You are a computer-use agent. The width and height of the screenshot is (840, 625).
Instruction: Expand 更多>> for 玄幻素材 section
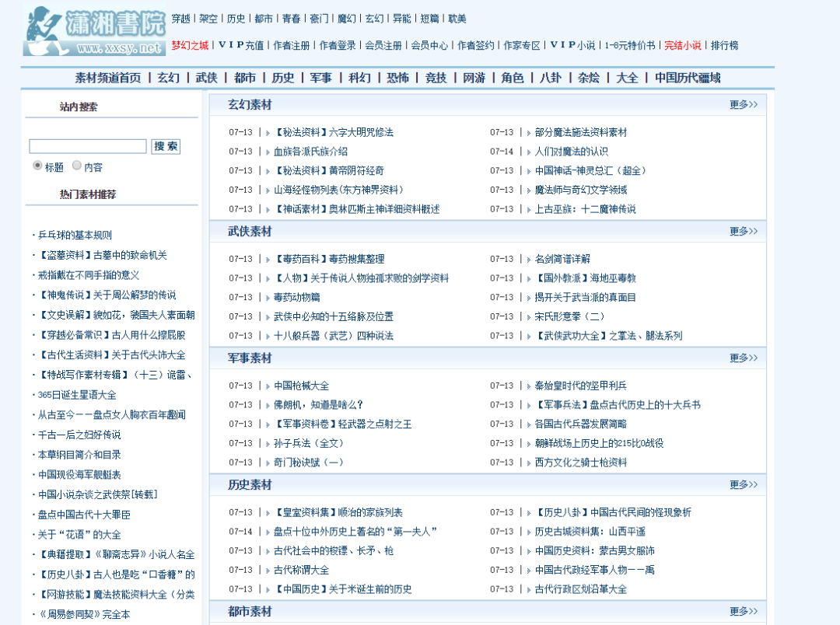pyautogui.click(x=744, y=104)
